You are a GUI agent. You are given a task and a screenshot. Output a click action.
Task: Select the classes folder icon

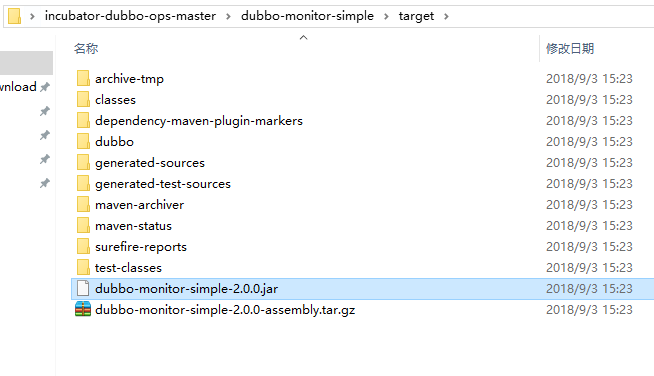[x=83, y=99]
